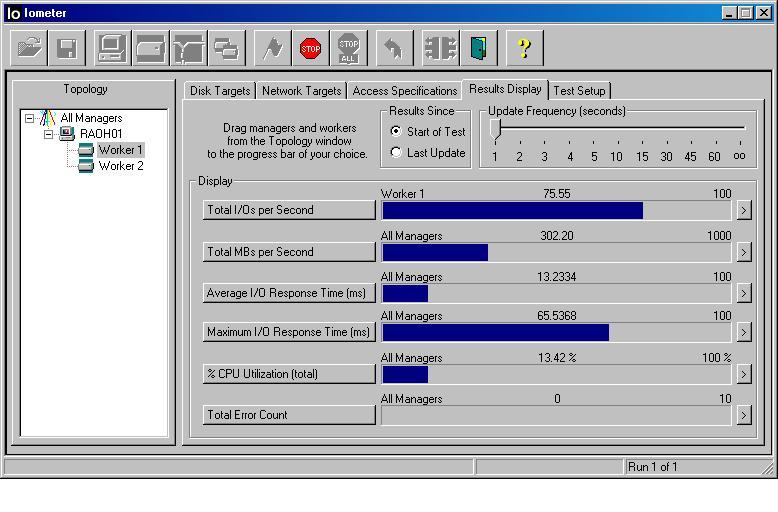The width and height of the screenshot is (778, 512).
Task: Click Average I/O Response Time (ms) button
Action: (x=289, y=293)
